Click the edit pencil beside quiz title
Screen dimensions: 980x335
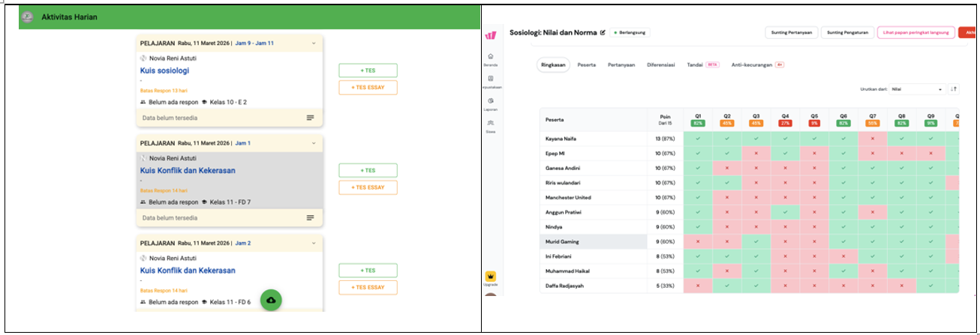tap(603, 33)
